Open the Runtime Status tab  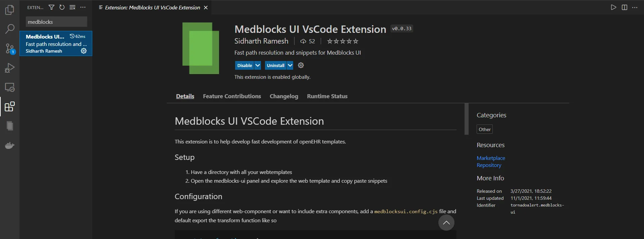327,96
